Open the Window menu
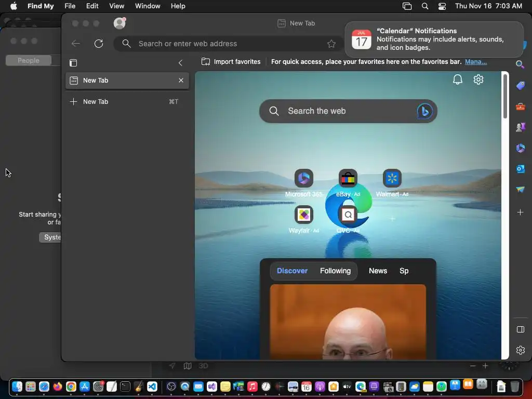The width and height of the screenshot is (532, 399). 147,6
